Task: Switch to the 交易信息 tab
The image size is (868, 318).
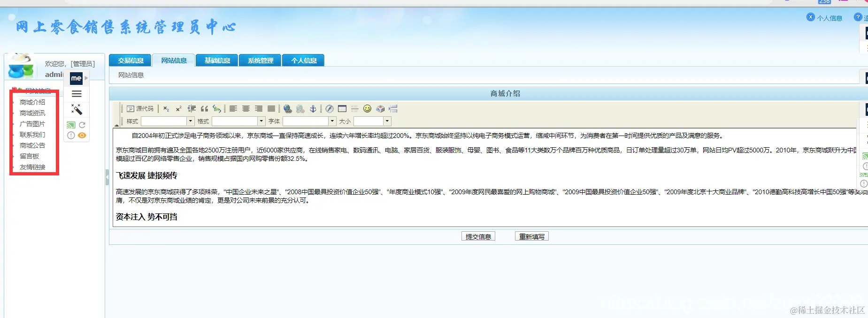Action: point(131,61)
